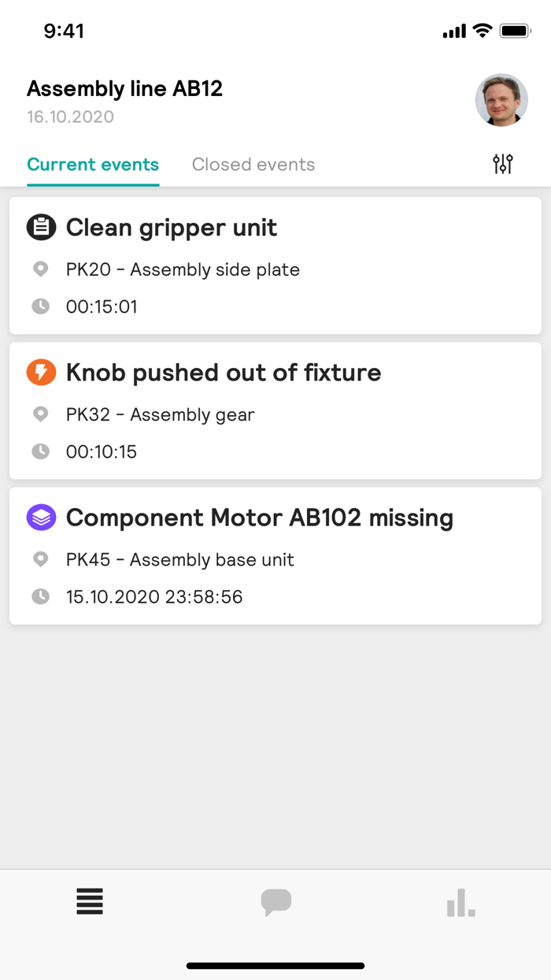The image size is (551, 980).
Task: Tap the Assembly line AB12 title
Action: pyautogui.click(x=125, y=89)
